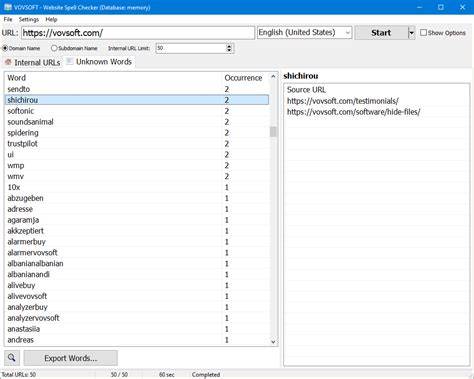Click the Internal URL Limit field
This screenshot has width=474, height=379.
point(191,48)
